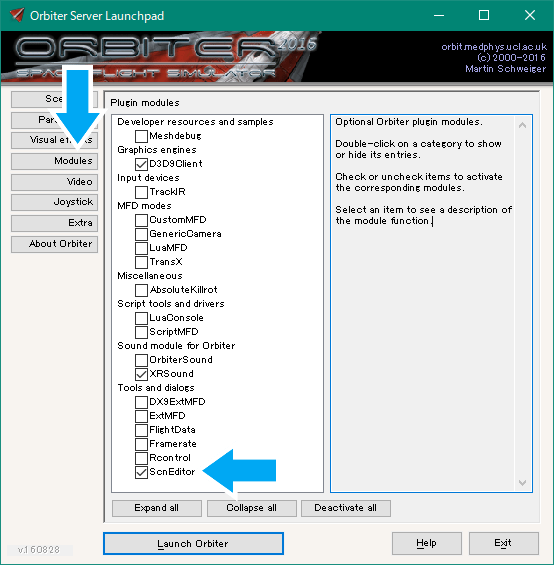
Task: Enable the LuaConsole script tool
Action: coord(141,318)
